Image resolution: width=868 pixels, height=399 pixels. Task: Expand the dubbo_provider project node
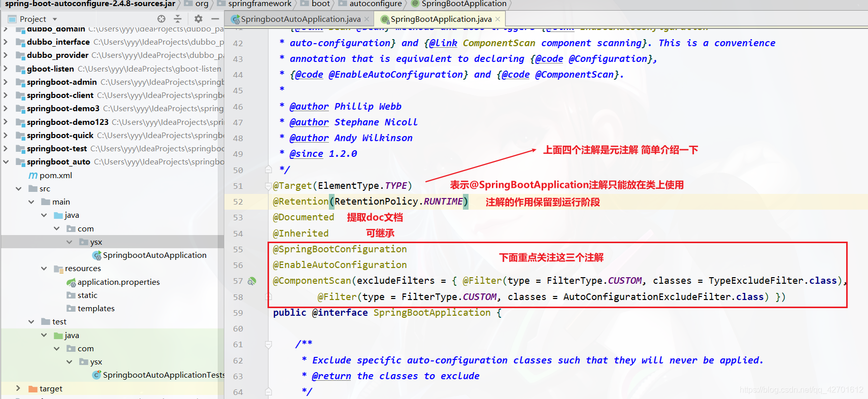(6, 55)
